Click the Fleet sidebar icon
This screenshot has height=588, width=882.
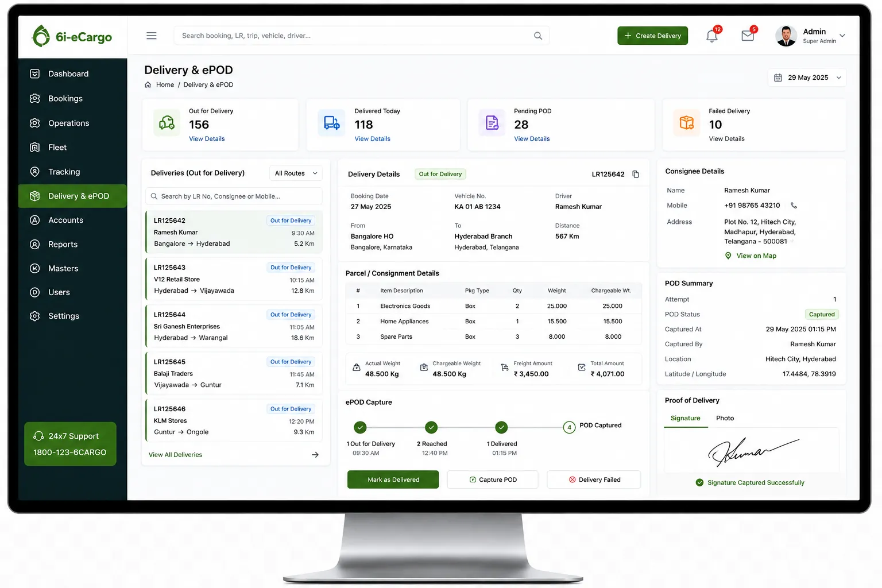point(35,148)
